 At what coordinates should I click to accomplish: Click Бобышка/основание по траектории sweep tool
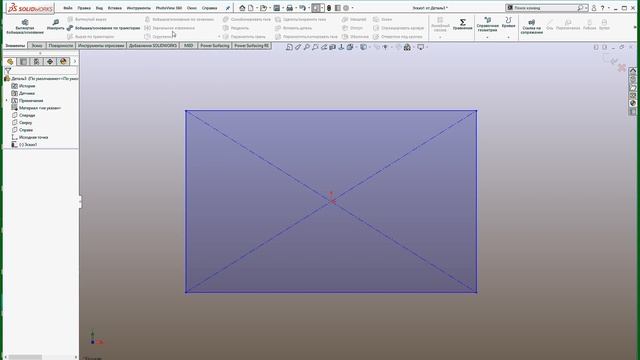coord(104,28)
